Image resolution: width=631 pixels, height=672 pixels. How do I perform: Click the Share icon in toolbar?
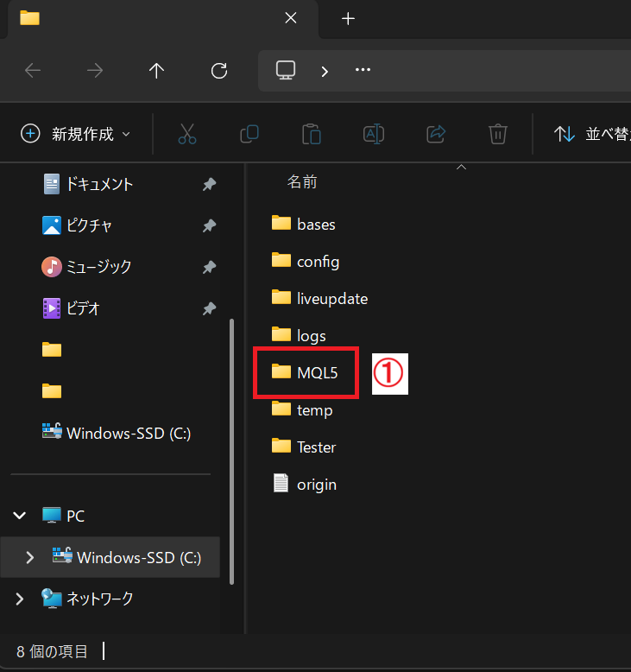pyautogui.click(x=436, y=134)
